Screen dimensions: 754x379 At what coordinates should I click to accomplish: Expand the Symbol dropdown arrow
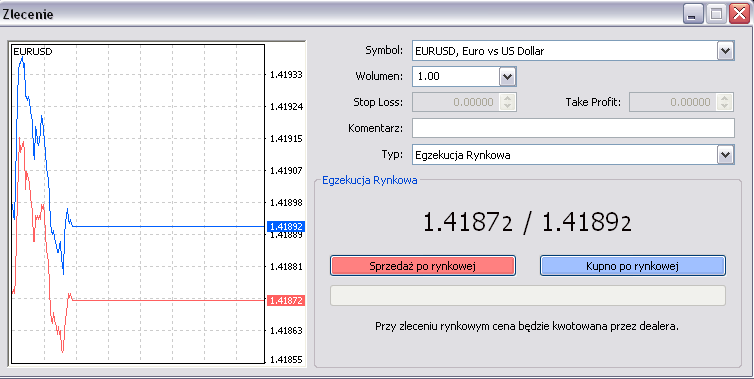pyautogui.click(x=725, y=51)
